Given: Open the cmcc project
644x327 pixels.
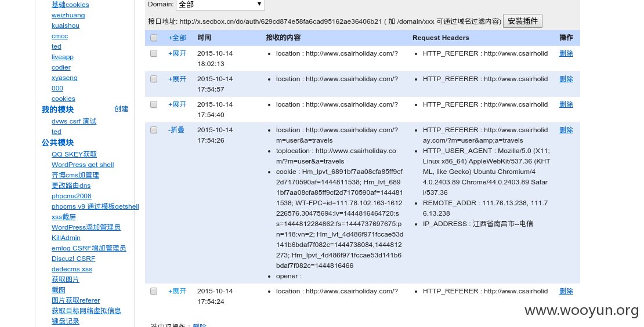Looking at the screenshot, I should [60, 36].
